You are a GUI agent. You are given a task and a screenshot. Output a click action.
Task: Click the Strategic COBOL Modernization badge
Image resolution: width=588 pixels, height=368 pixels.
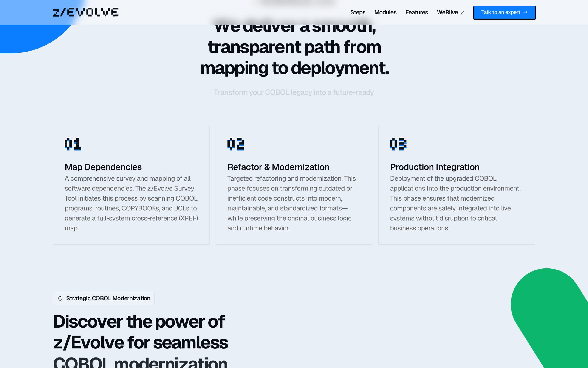click(104, 298)
